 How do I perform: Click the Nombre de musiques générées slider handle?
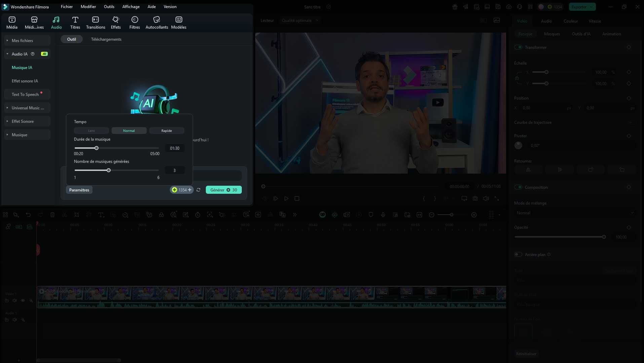(109, 170)
